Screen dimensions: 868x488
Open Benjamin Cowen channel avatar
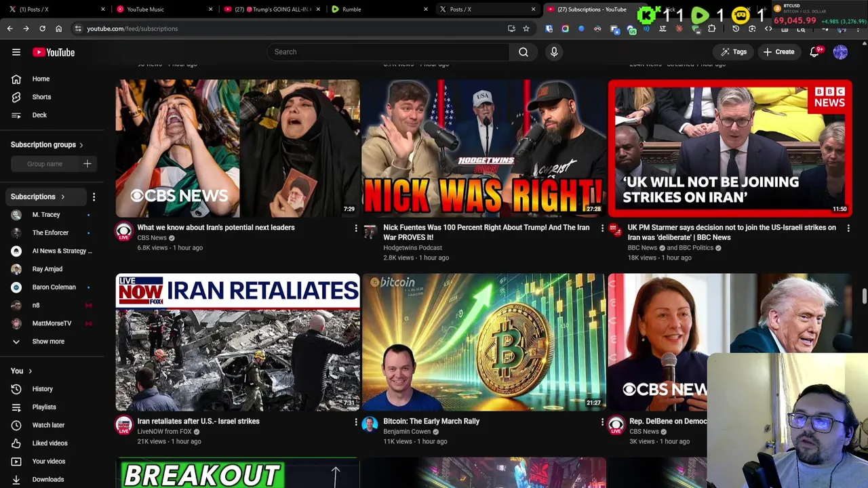[370, 425]
